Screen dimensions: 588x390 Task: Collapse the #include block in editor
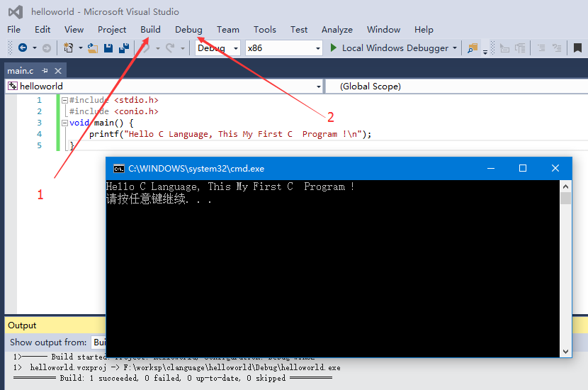click(x=64, y=100)
